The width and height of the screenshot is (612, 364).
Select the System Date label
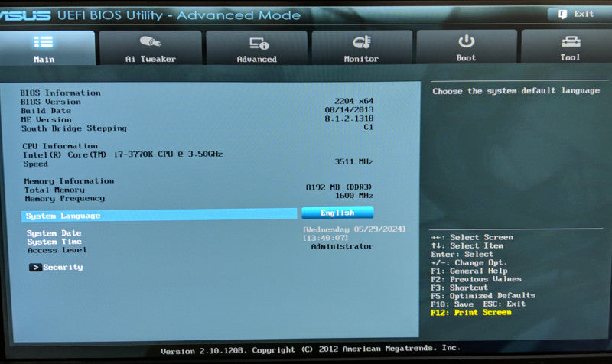coord(54,233)
